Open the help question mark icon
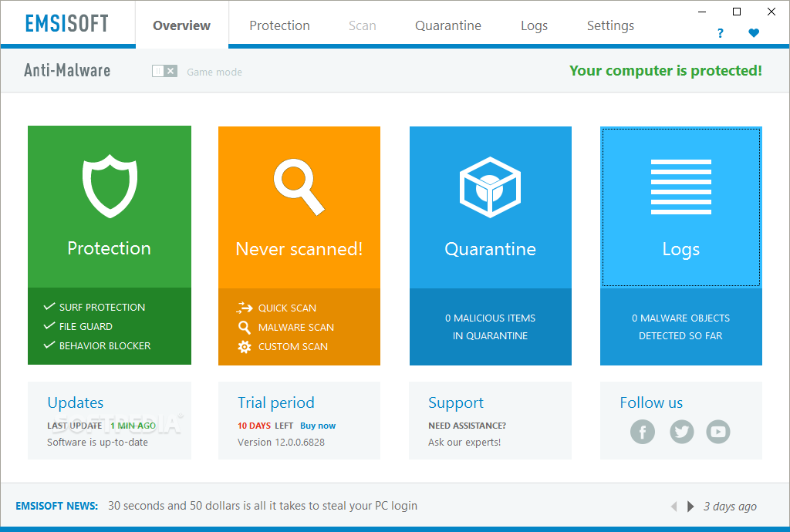Screen dimensions: 790x532 click(721, 33)
